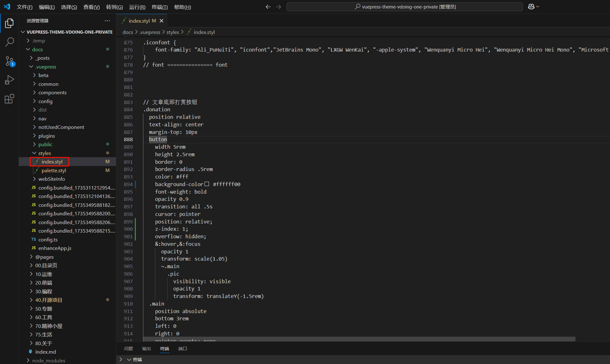This screenshot has width=610, height=364.
Task: Click index.styl in the breadcrumb path
Action: click(204, 32)
